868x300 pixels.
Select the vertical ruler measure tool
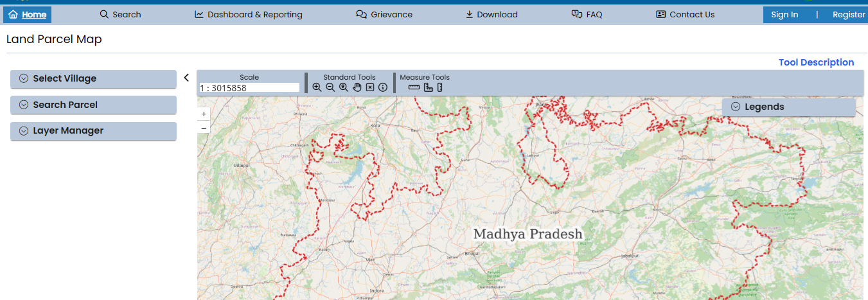coord(440,87)
